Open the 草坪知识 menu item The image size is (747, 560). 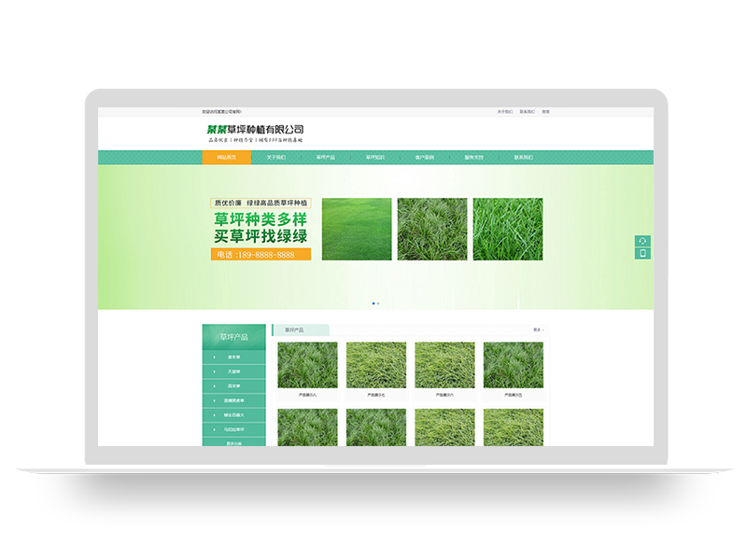(377, 157)
